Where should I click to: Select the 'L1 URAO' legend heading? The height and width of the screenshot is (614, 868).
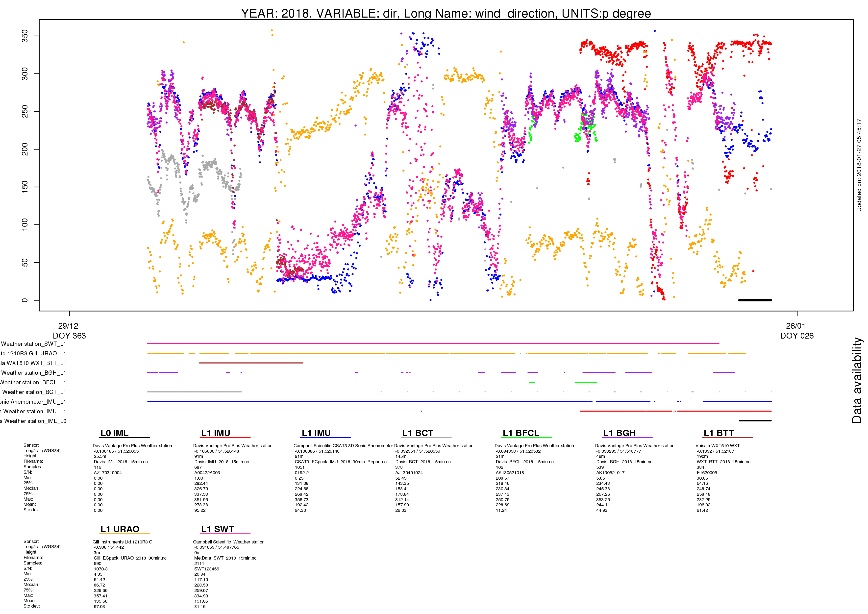pos(120,529)
